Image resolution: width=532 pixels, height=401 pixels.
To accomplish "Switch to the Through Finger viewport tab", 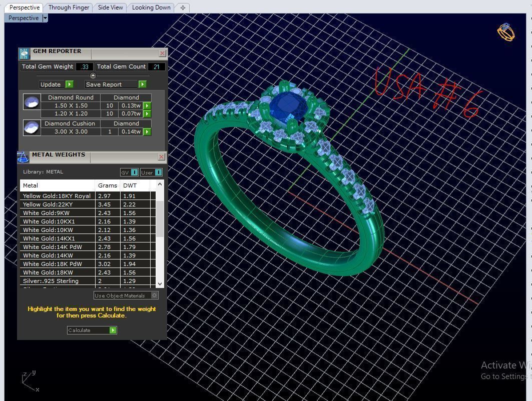I will (x=69, y=7).
